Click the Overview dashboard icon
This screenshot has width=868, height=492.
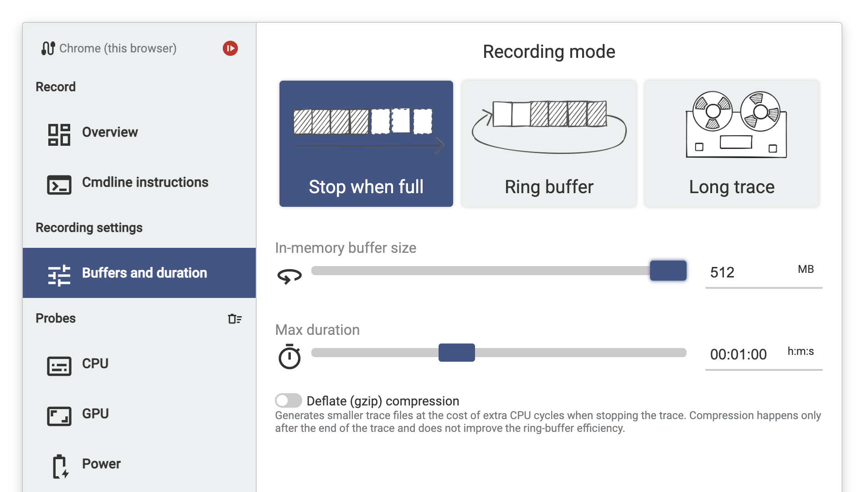point(59,135)
